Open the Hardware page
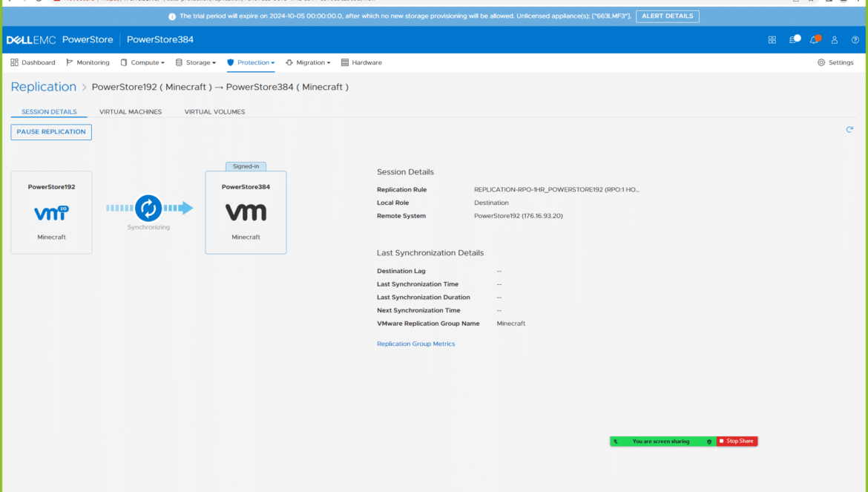Viewport: 868px width, 492px height. (x=361, y=62)
